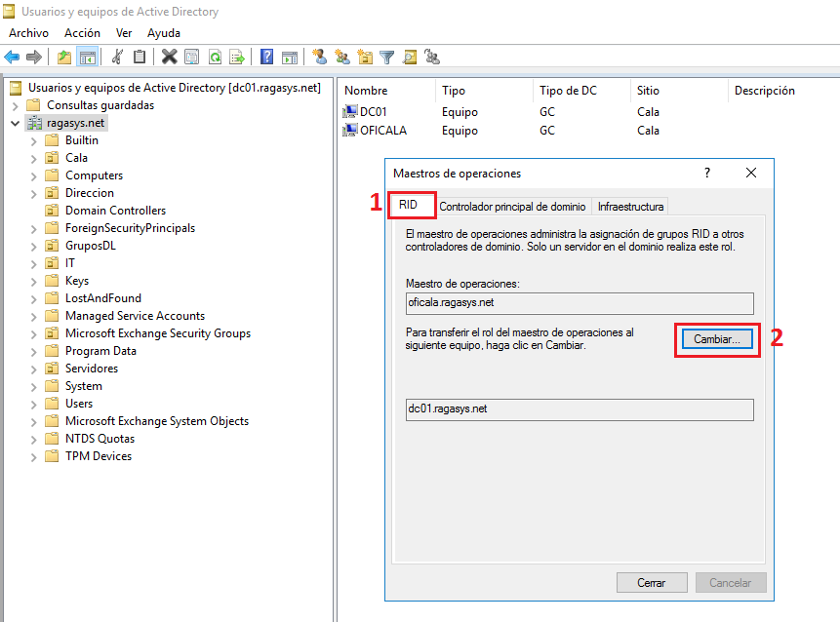The image size is (840, 622).
Task: Click the Delete X toolbar icon
Action: 170,57
